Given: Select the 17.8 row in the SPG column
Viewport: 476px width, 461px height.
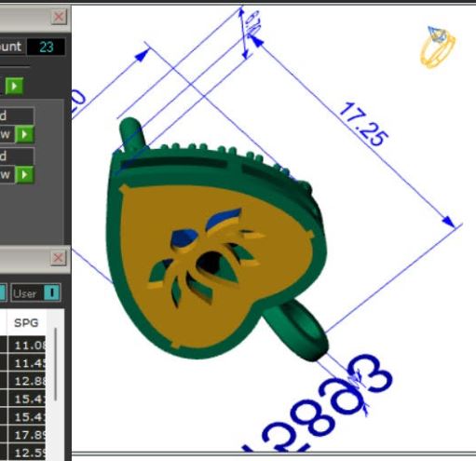Looking at the screenshot, I should tap(27, 435).
